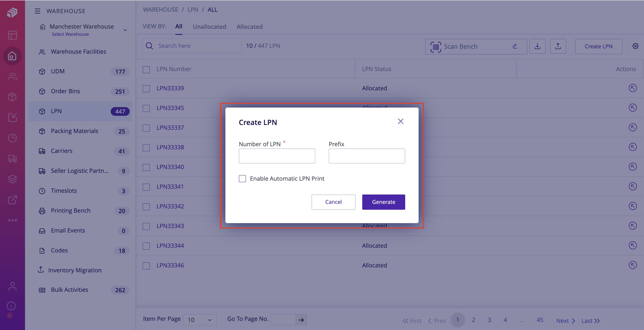Open the profile person icon in left rail

(x=12, y=286)
